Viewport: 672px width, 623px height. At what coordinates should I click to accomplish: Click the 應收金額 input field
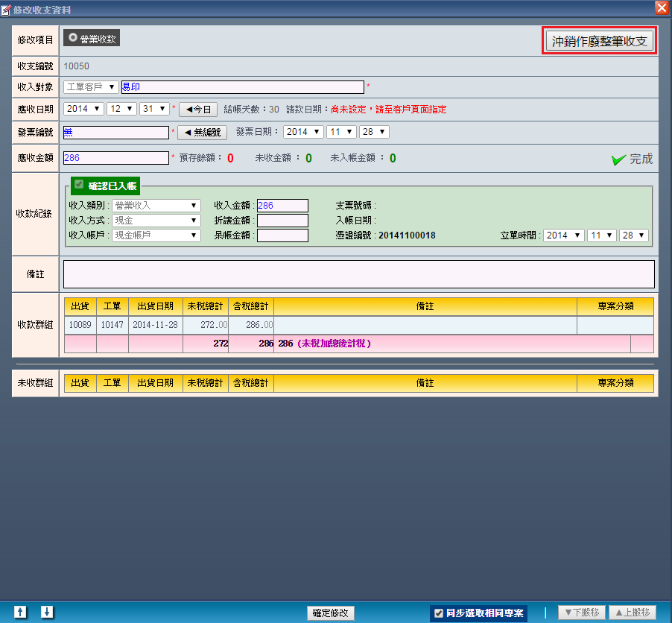[x=116, y=158]
